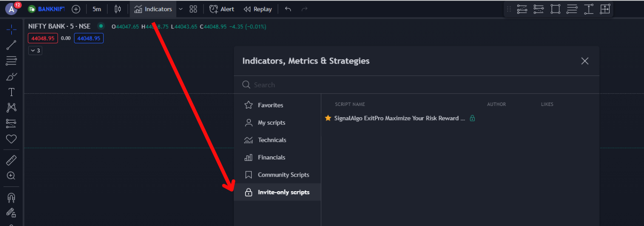
Task: Create a new Alert
Action: pyautogui.click(x=222, y=9)
